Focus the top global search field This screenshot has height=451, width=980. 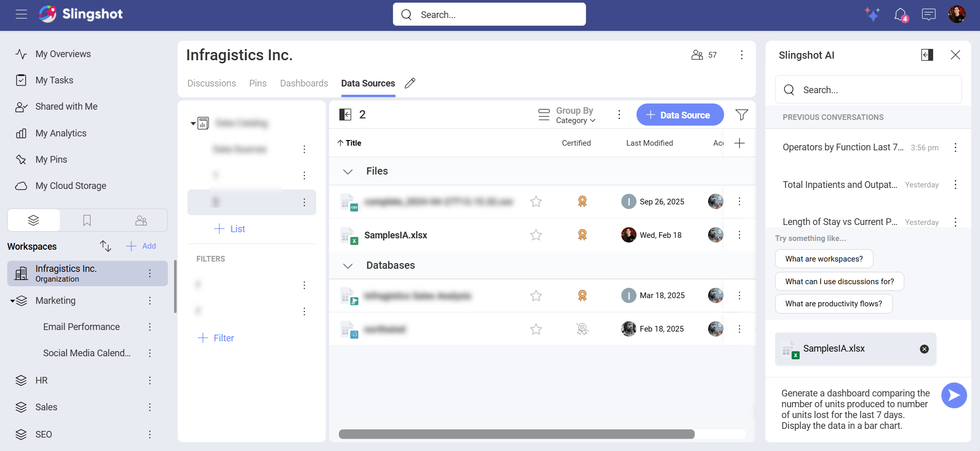(x=489, y=14)
